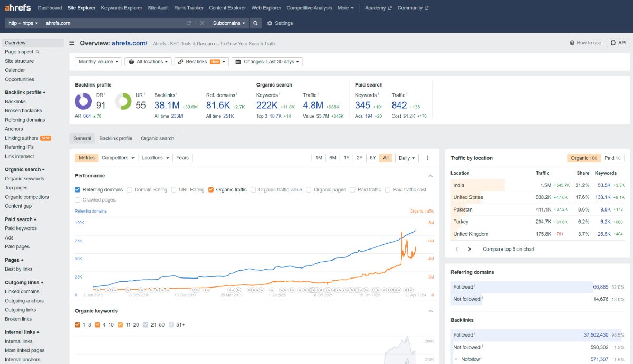Click the Ref. domains info icon
The image size is (633, 364).
(x=237, y=94)
